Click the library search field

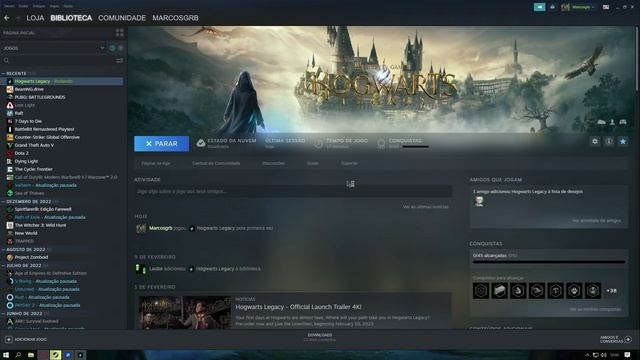coord(57,60)
